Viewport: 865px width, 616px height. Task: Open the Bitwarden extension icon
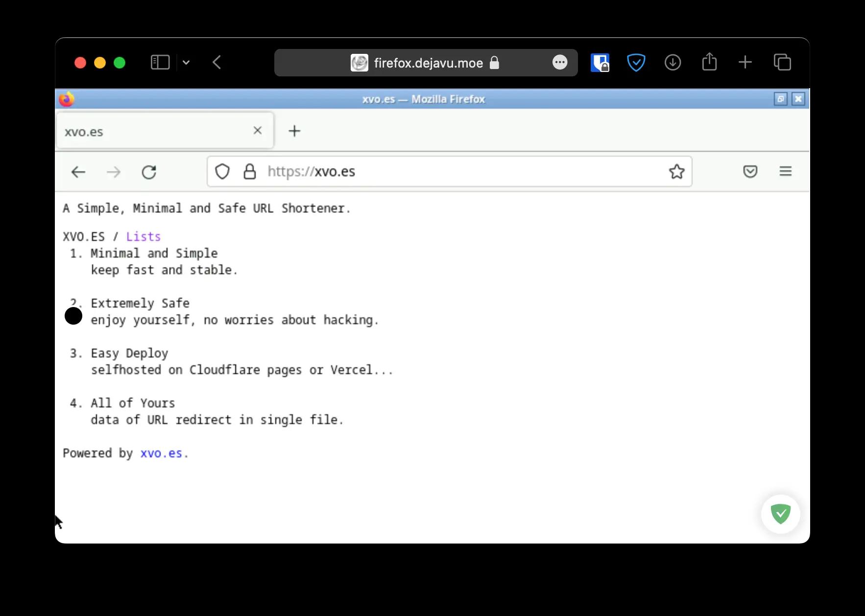(x=600, y=63)
